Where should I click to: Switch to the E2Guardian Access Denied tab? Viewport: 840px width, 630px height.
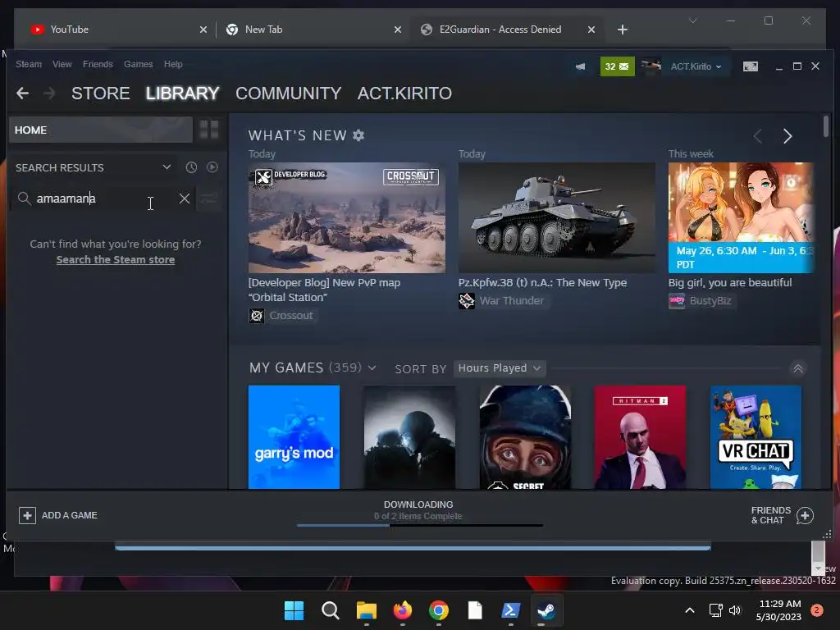506,30
